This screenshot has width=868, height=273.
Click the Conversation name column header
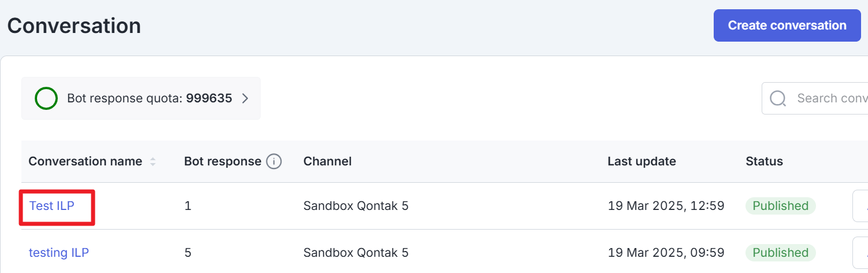pos(86,161)
